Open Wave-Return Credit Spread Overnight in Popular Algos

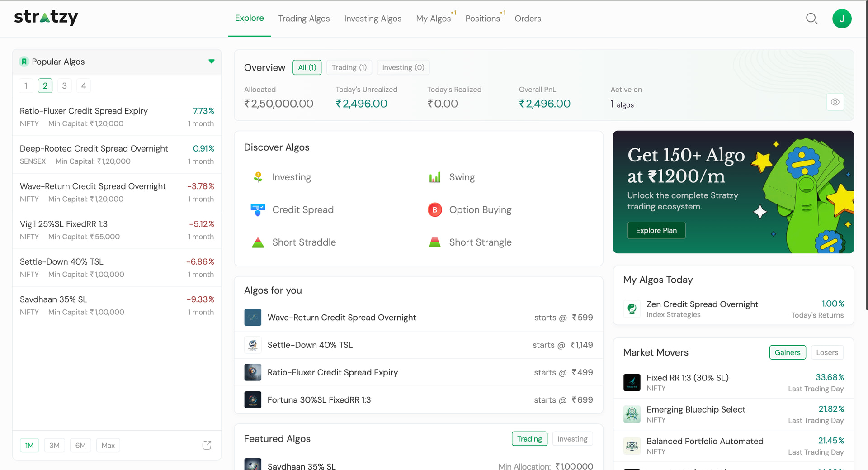[117, 192]
